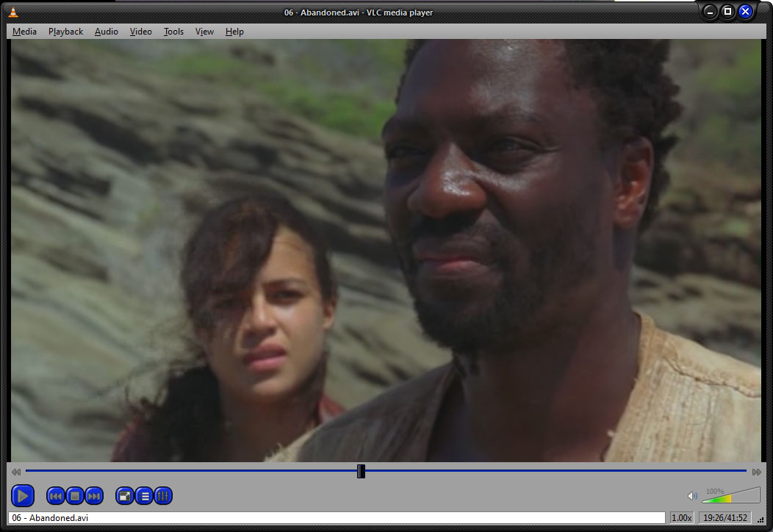Open the Media menu
This screenshot has height=532, width=773.
coord(25,32)
